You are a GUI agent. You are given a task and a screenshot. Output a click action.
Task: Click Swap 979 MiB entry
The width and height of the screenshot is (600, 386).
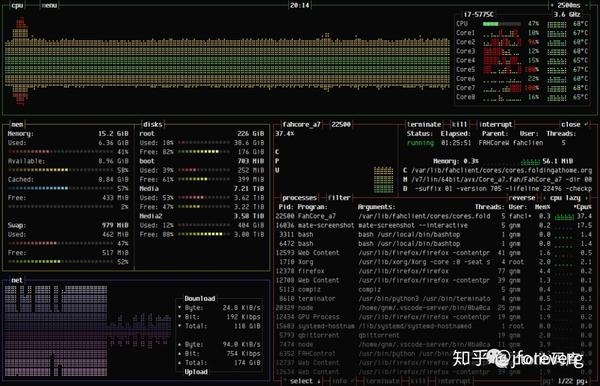(x=68, y=225)
